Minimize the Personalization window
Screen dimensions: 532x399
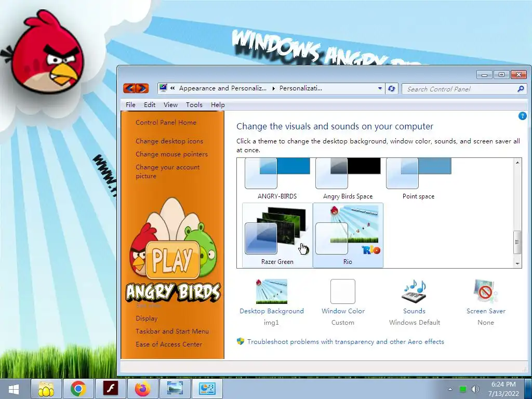click(485, 74)
